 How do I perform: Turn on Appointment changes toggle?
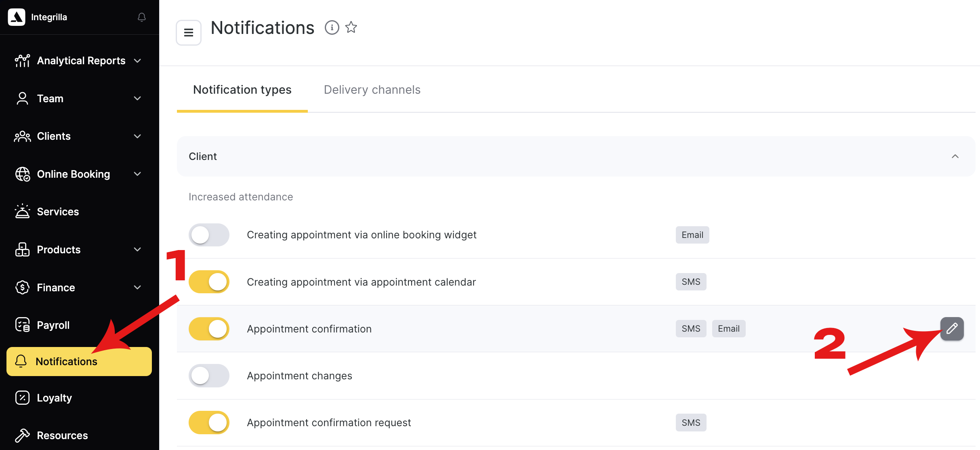(x=209, y=376)
